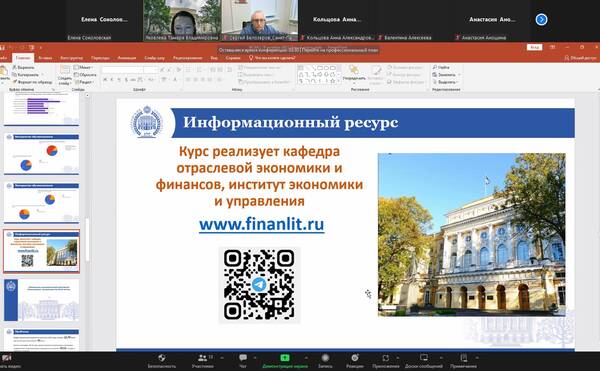Open Zoom Apps (Приложения) button
Screen dimensions: 600x371
(x=385, y=361)
